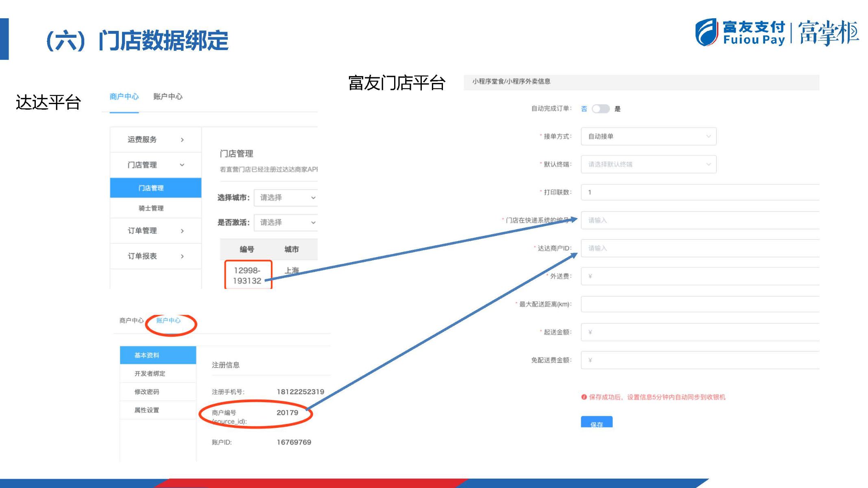The width and height of the screenshot is (868, 488).
Task: Expand the 运费服务 menu chevron
Action: (182, 139)
